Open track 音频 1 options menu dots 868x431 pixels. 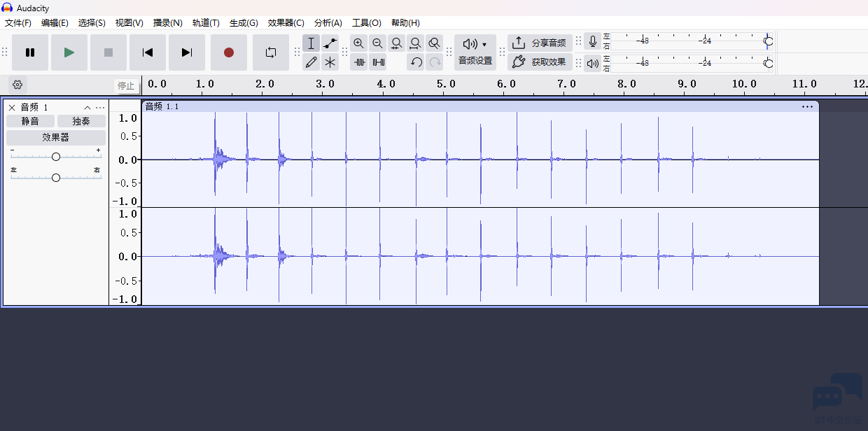coord(100,108)
